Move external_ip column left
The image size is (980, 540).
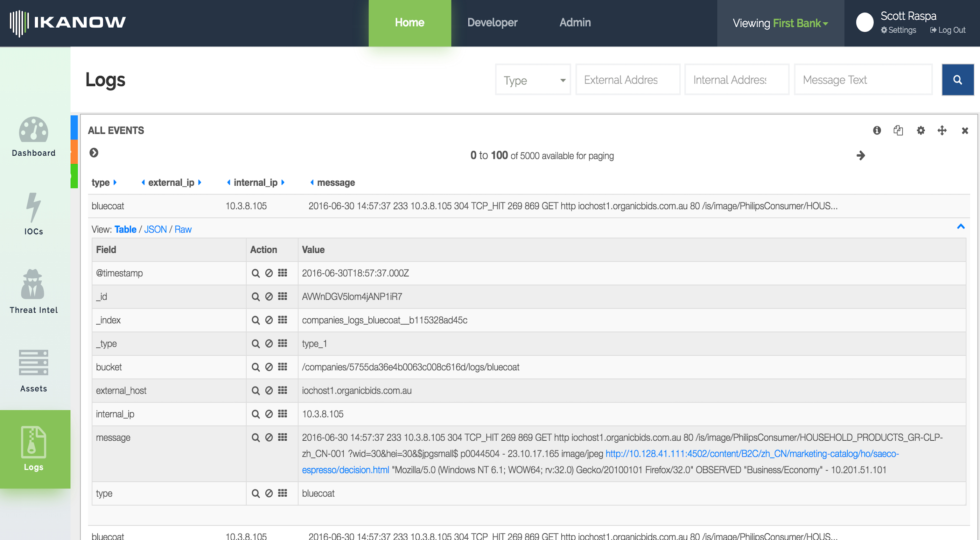(x=143, y=183)
